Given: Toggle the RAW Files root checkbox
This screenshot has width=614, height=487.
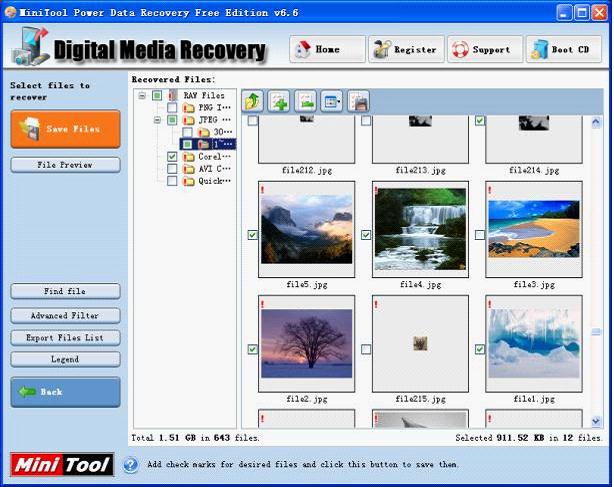Looking at the screenshot, I should click(x=157, y=95).
